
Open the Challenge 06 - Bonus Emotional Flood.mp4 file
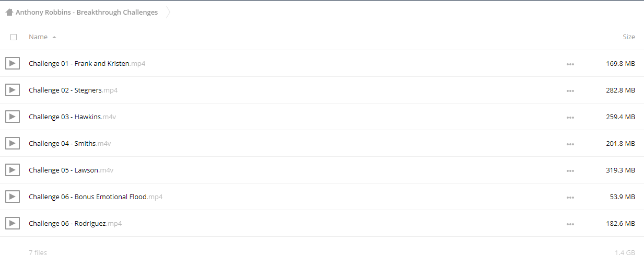pos(96,197)
